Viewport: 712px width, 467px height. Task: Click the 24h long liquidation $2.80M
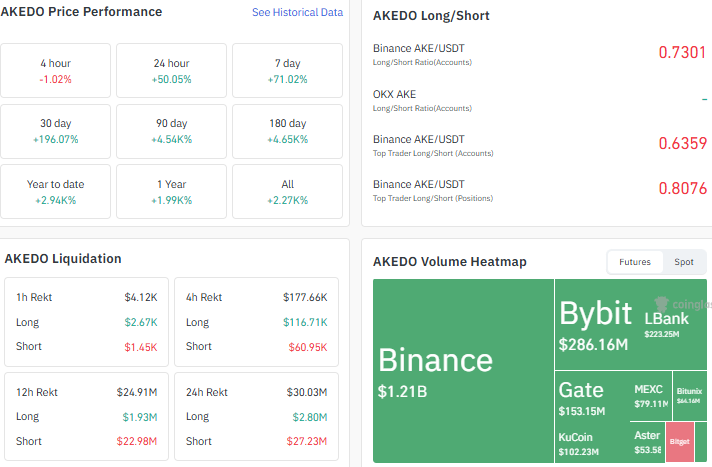click(310, 417)
